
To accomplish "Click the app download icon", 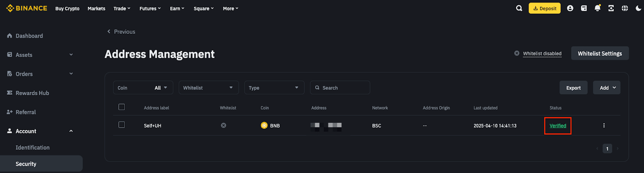I will click(x=611, y=8).
